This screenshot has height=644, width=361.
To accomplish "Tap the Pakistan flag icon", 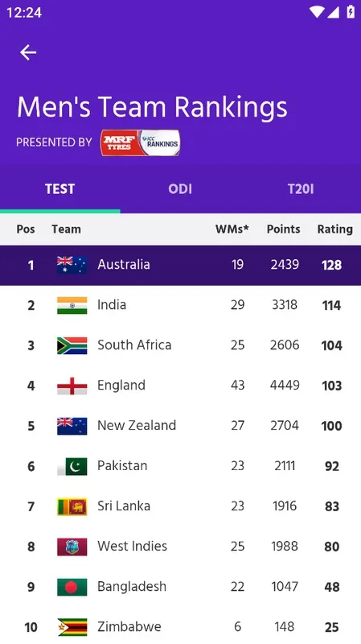I will coord(72,466).
